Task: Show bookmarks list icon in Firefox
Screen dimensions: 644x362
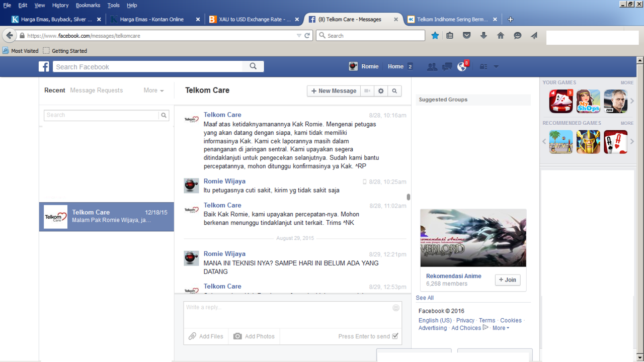Action: coord(450,36)
